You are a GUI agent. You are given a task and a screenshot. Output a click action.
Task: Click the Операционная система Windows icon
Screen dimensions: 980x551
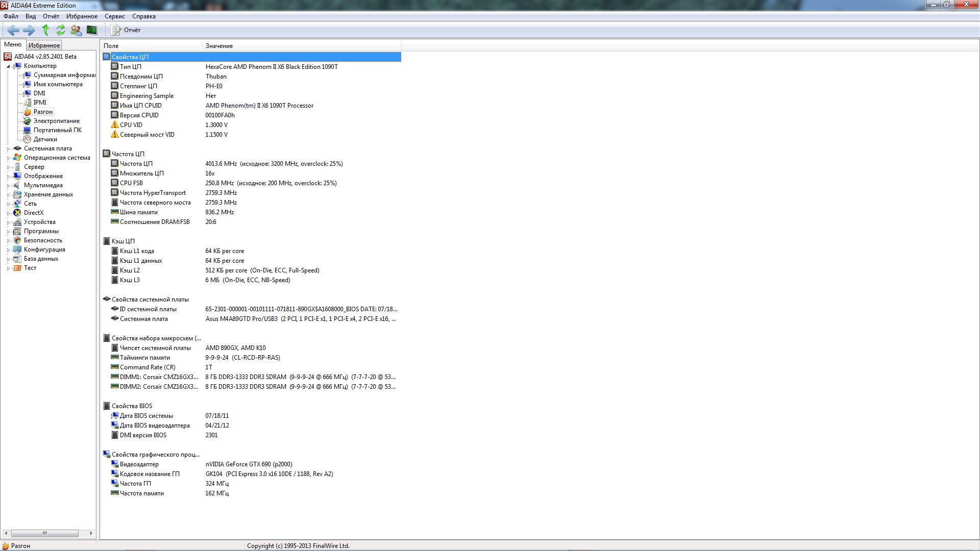point(17,158)
